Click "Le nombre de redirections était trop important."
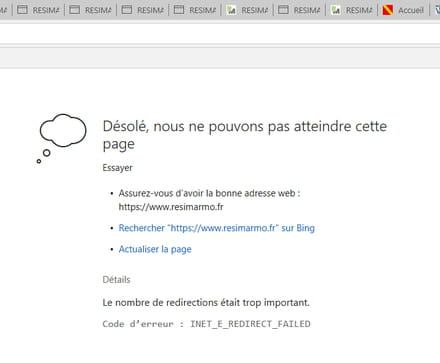Viewport: 440px width, 363px height. 206,303
